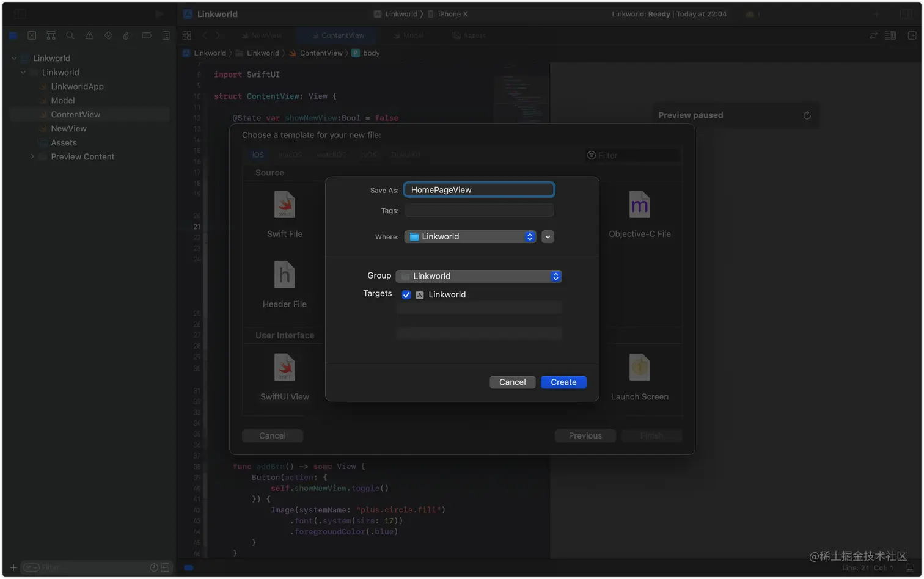Expand the save dialog with the chevron button
Image resolution: width=924 pixels, height=579 pixels.
[548, 236]
